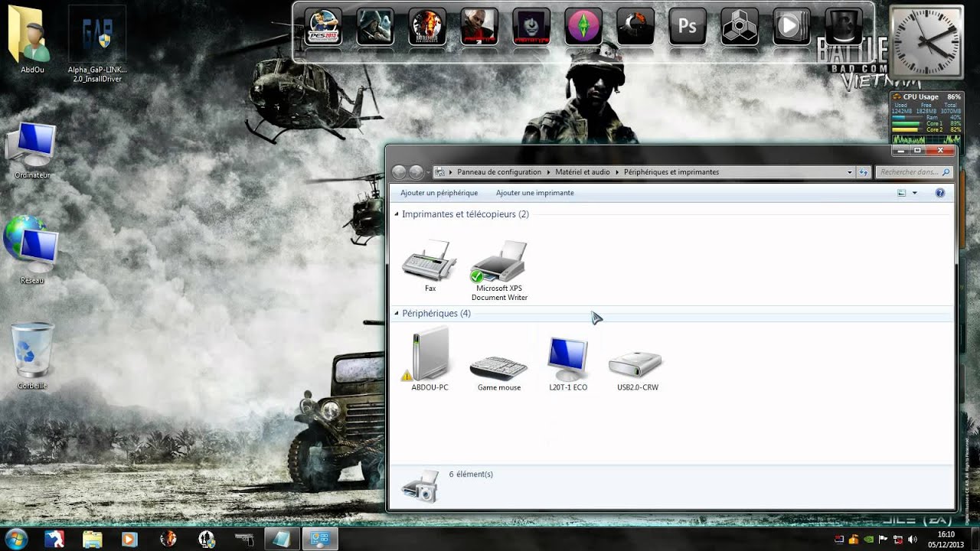980x551 pixels.
Task: Open the Assassin's Creed dock icon
Action: [x=375, y=27]
